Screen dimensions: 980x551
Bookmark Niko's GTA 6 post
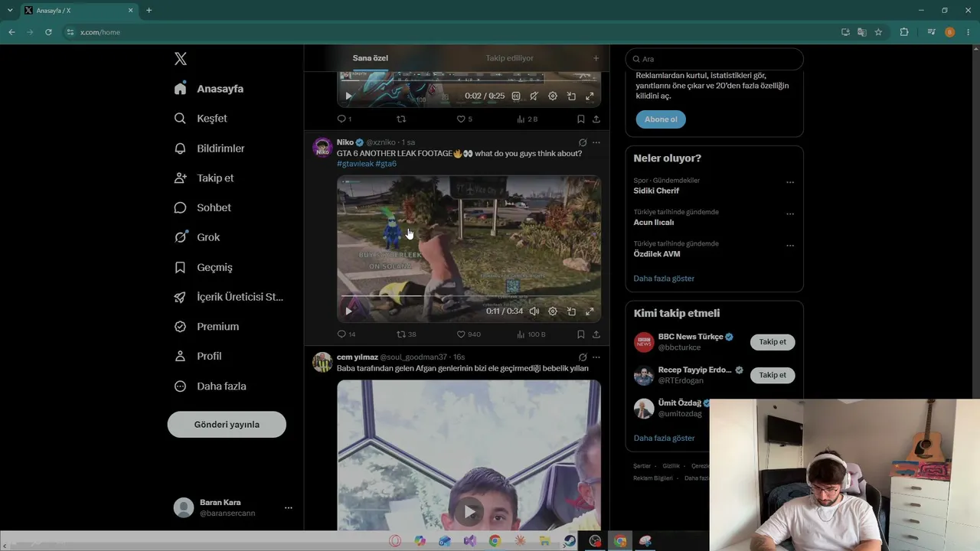[x=581, y=334]
